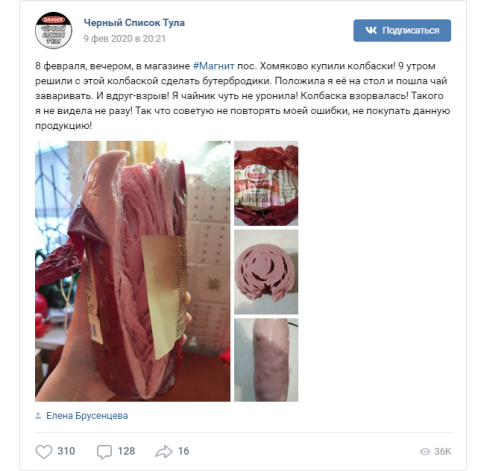Screen dimensions: 481x471
Task: Click the VK logo in subscribe button
Action: point(371,30)
